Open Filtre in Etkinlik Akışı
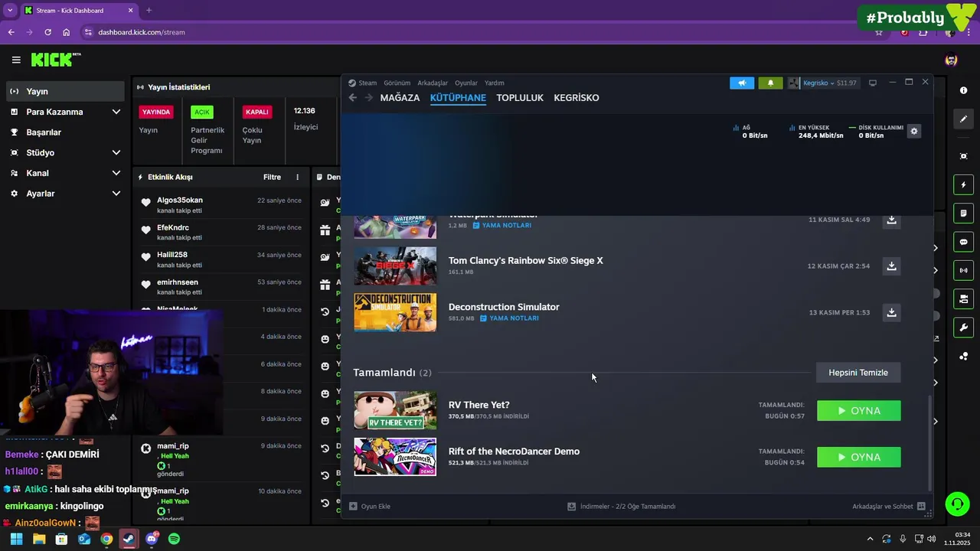Viewport: 980px width, 551px height. click(x=272, y=177)
